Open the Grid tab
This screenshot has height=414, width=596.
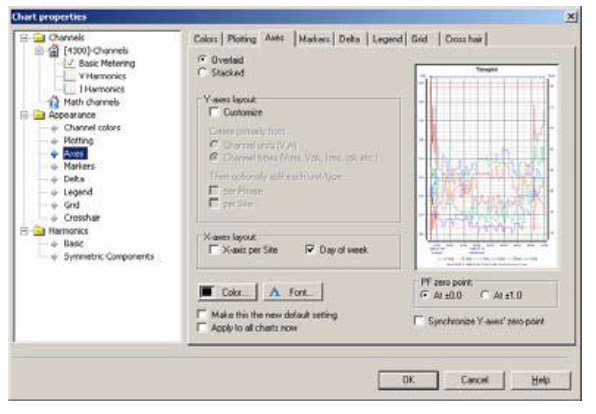pyautogui.click(x=420, y=39)
